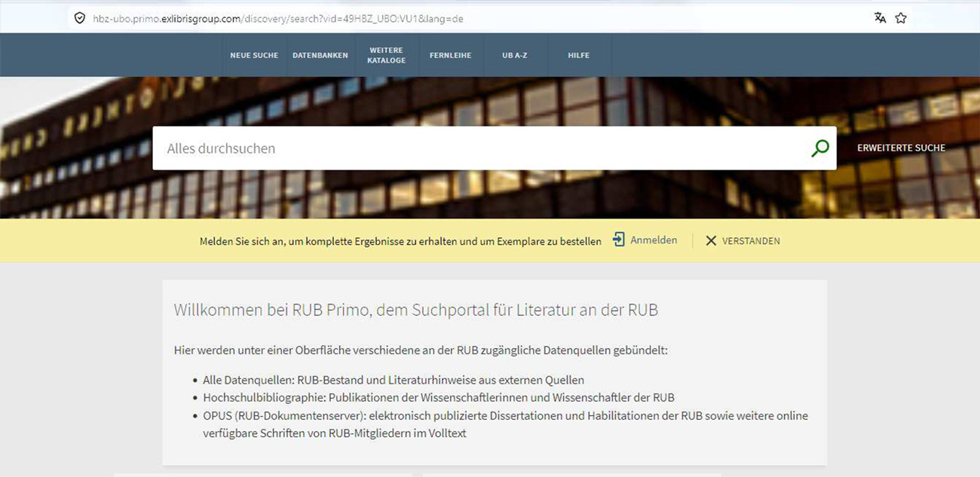Open Google Translate via the address bar icon
980x477 pixels.
point(880,17)
